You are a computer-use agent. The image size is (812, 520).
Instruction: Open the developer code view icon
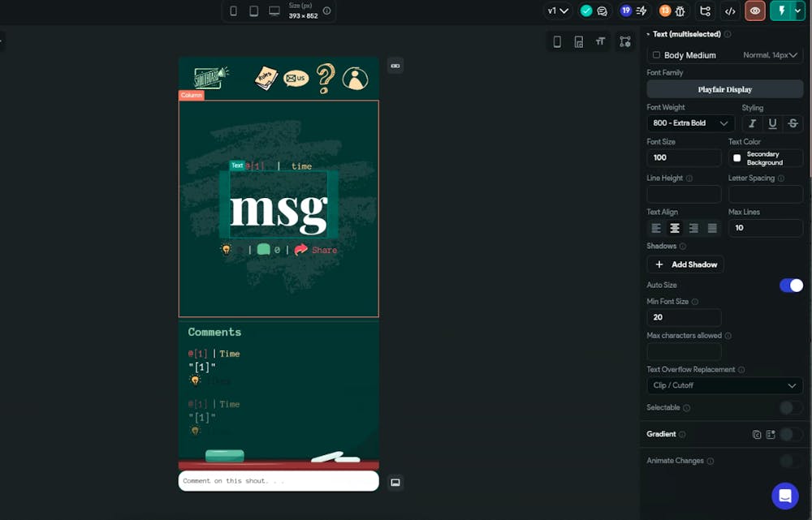pyautogui.click(x=730, y=11)
